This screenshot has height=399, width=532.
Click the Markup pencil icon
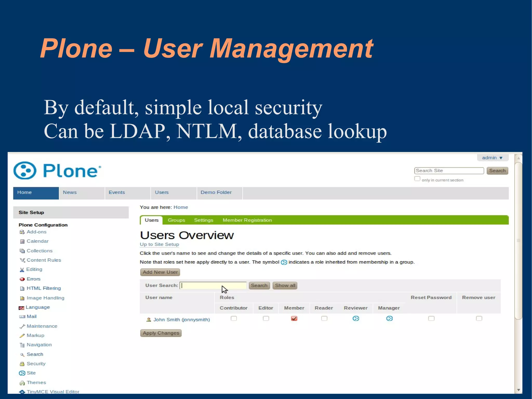22,336
